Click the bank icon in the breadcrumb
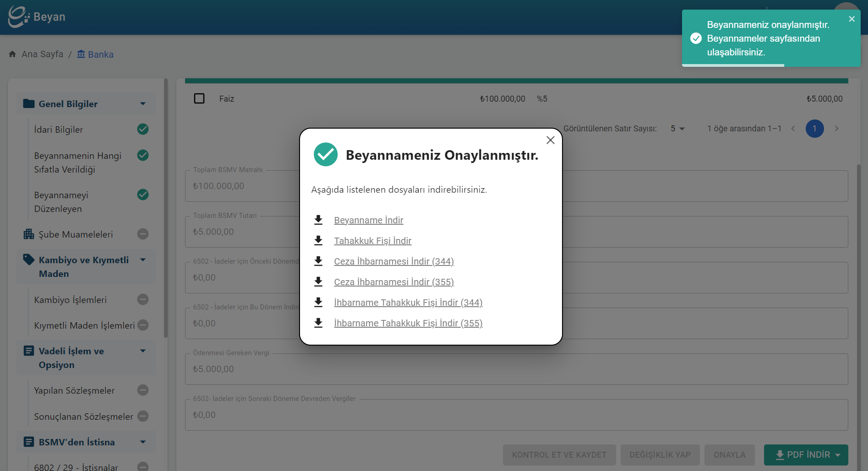The image size is (868, 471). 81,54
